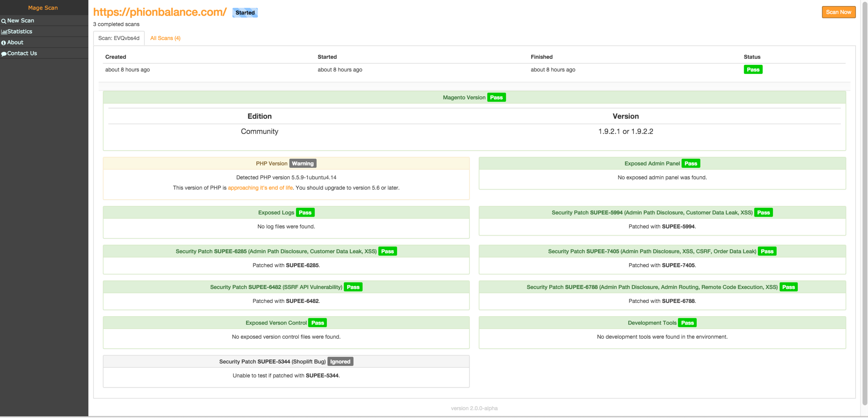Click the Magento Version Pass badge
Screen dimensions: 868x418
click(496, 98)
